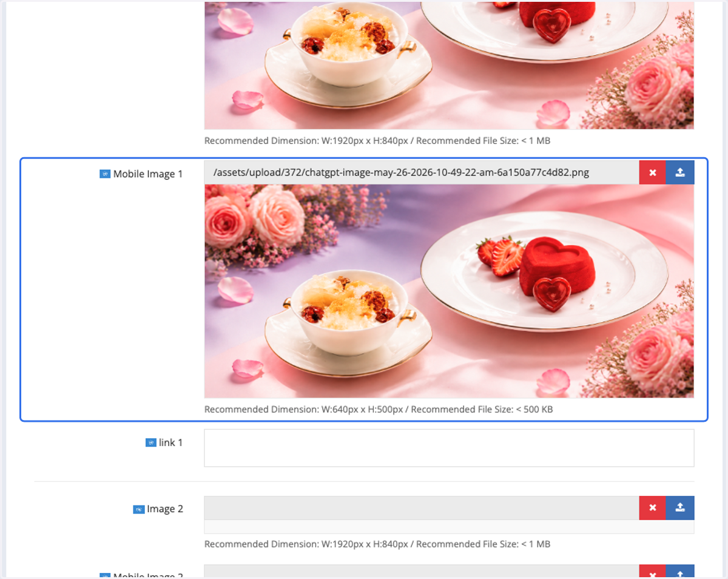Click the "Mobile Image 1" label
This screenshot has width=728, height=579.
(148, 174)
